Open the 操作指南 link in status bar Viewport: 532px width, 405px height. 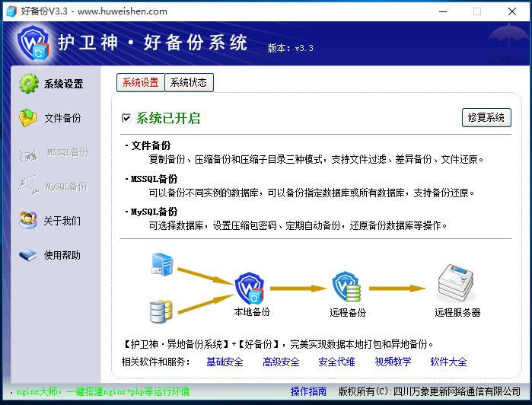tap(308, 391)
